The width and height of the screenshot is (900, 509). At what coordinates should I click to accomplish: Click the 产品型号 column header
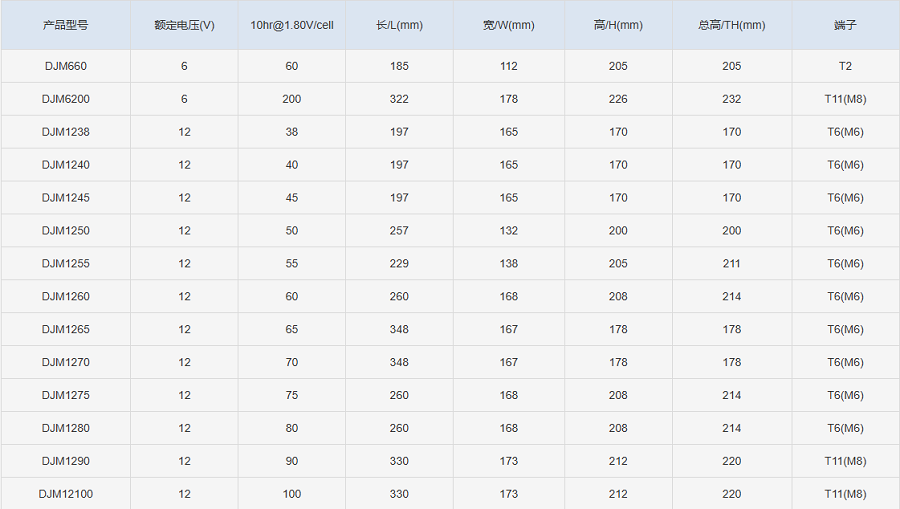65,25
